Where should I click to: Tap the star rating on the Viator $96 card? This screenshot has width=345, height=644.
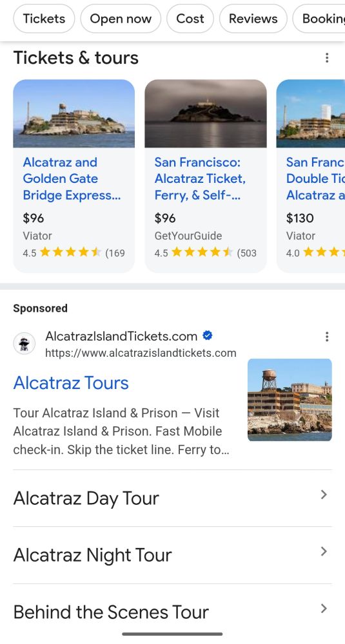click(70, 252)
